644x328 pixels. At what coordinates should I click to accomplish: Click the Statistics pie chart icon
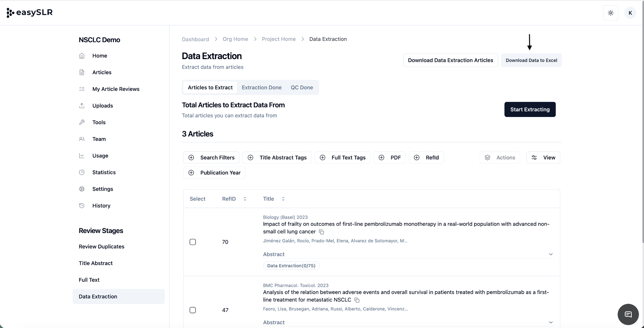(x=82, y=172)
